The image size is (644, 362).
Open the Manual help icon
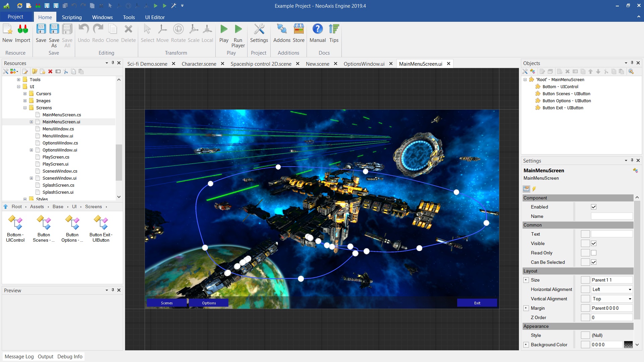317,29
